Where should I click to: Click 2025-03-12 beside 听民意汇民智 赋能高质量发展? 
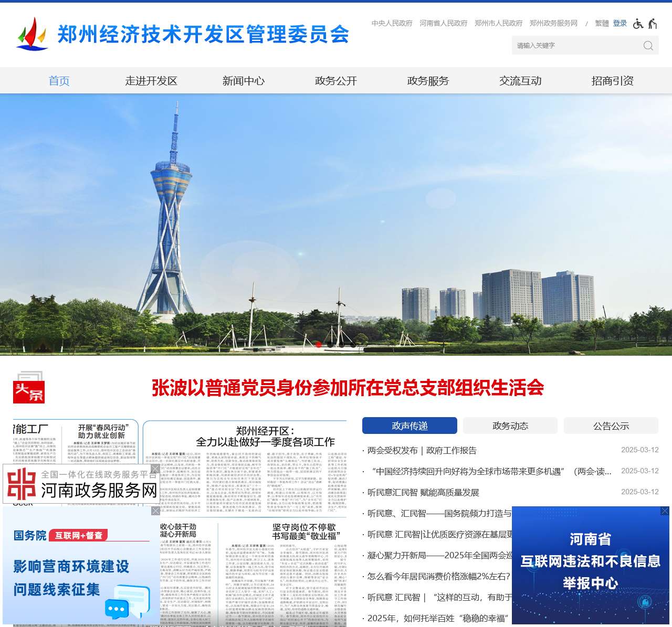639,492
